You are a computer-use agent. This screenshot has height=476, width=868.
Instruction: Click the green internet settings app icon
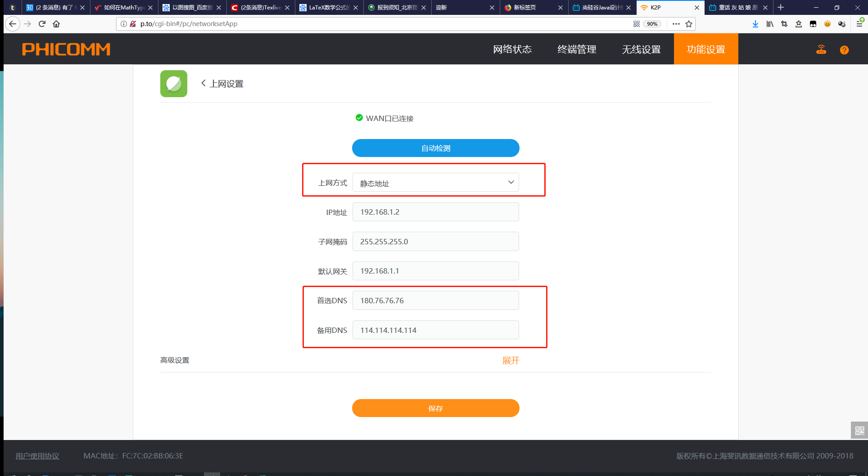tap(174, 84)
